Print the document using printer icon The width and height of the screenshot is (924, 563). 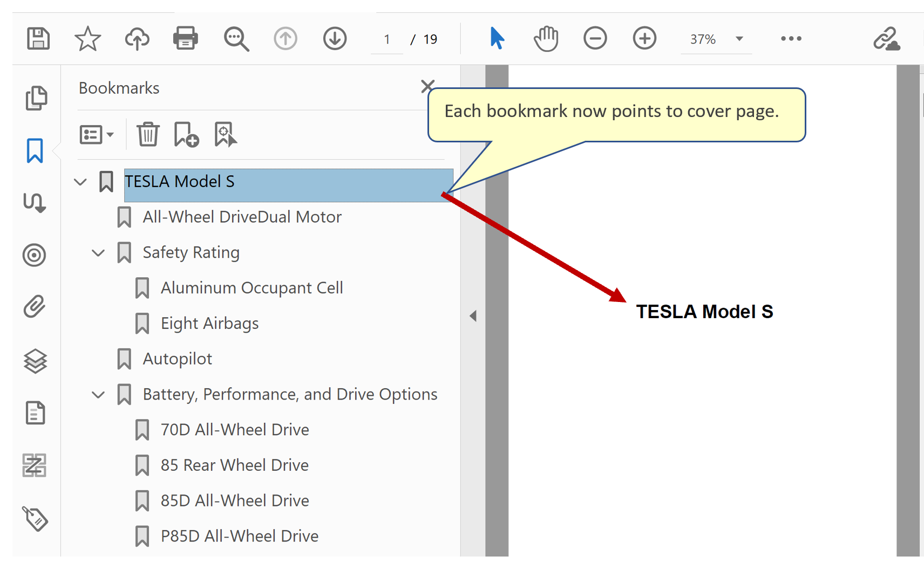tap(186, 38)
